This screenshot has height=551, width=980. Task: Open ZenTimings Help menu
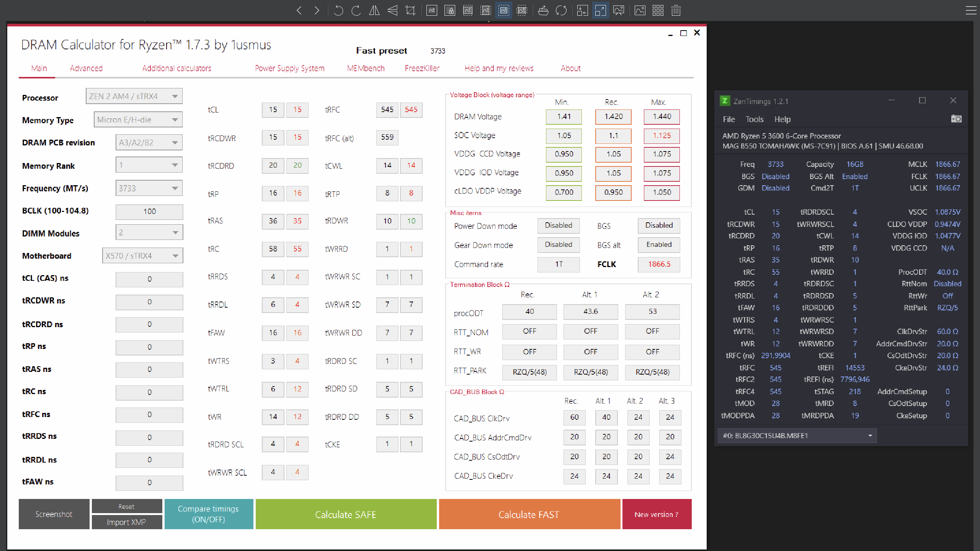tap(782, 119)
